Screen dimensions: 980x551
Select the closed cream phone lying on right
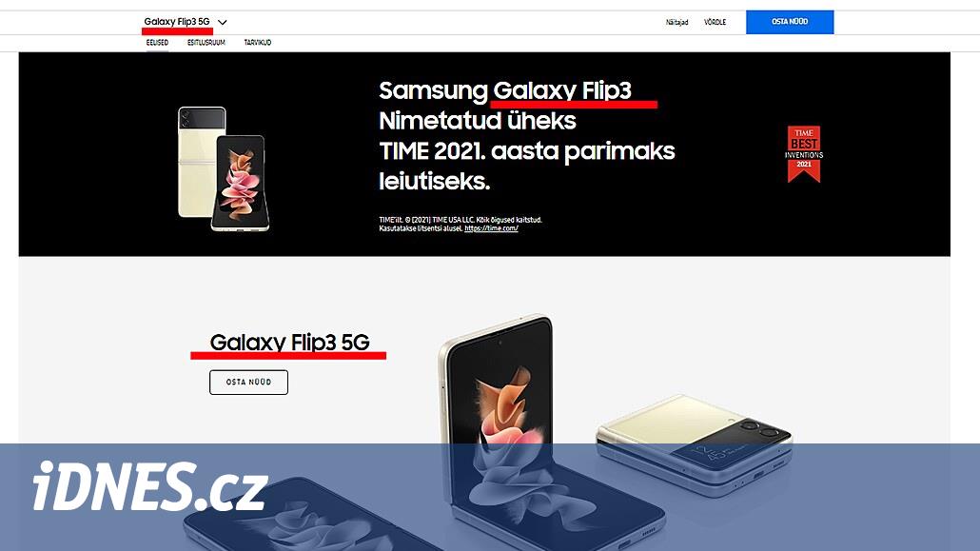(x=695, y=444)
